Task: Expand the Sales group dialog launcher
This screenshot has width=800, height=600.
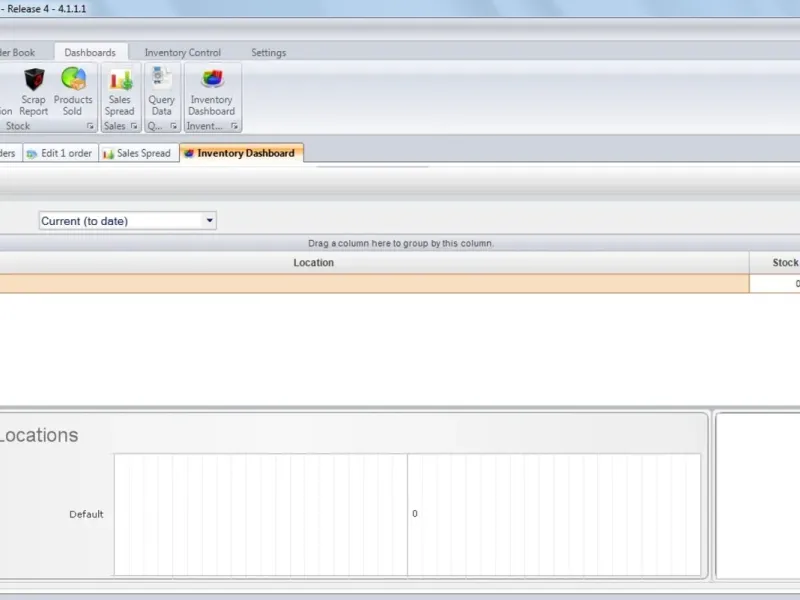Action: click(134, 126)
